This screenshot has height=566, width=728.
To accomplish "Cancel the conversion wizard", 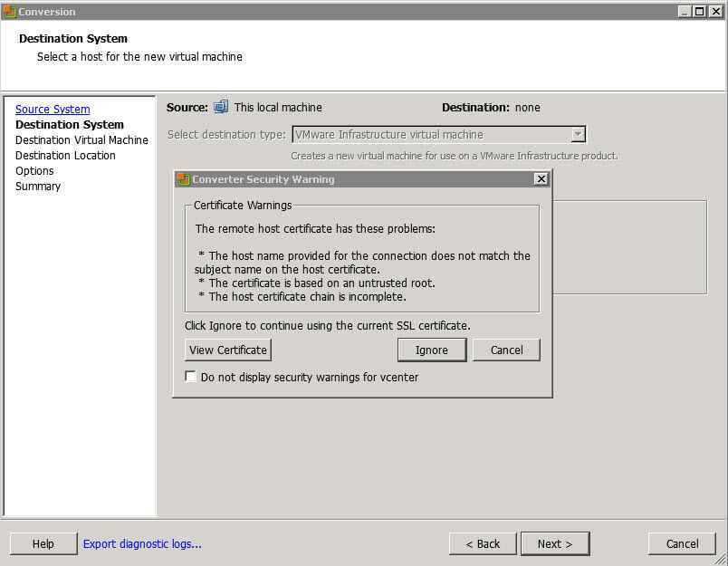I will point(682,543).
